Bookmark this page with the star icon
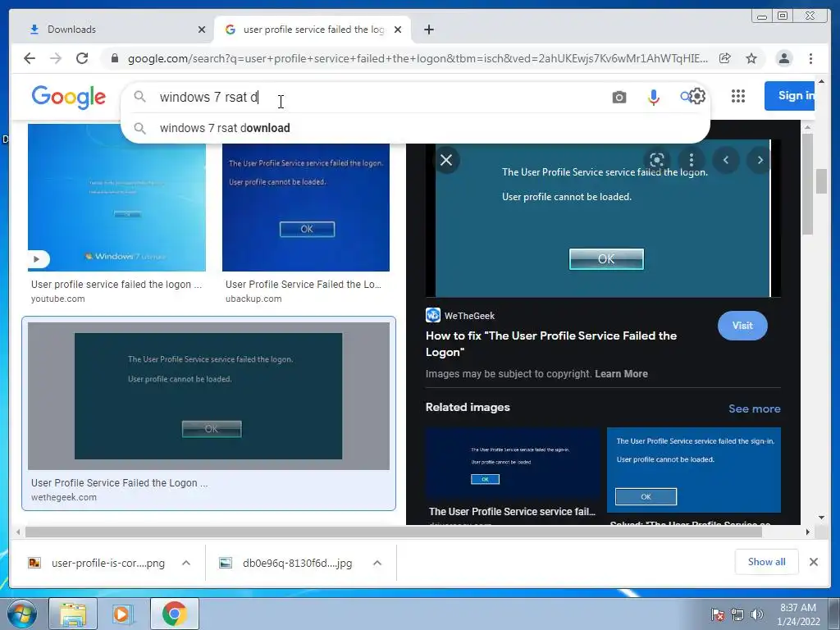 click(751, 58)
